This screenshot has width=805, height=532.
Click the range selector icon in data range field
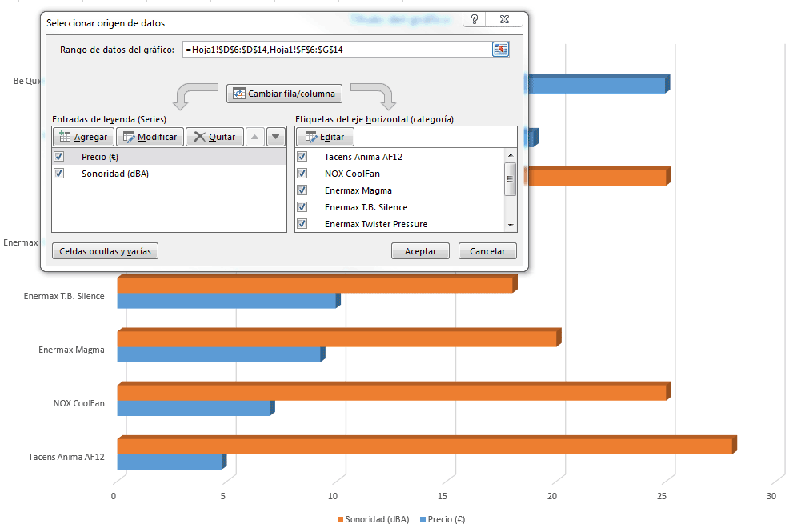click(x=500, y=50)
